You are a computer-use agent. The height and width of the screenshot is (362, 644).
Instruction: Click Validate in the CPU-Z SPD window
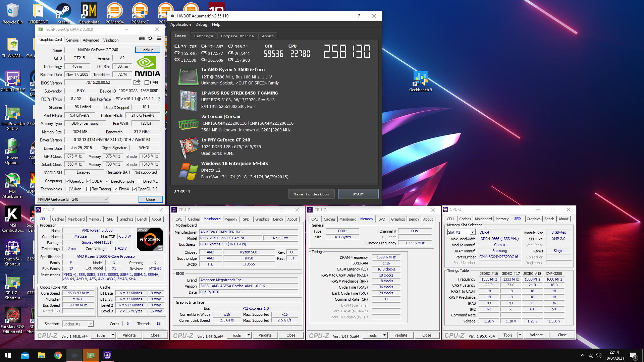[536, 335]
